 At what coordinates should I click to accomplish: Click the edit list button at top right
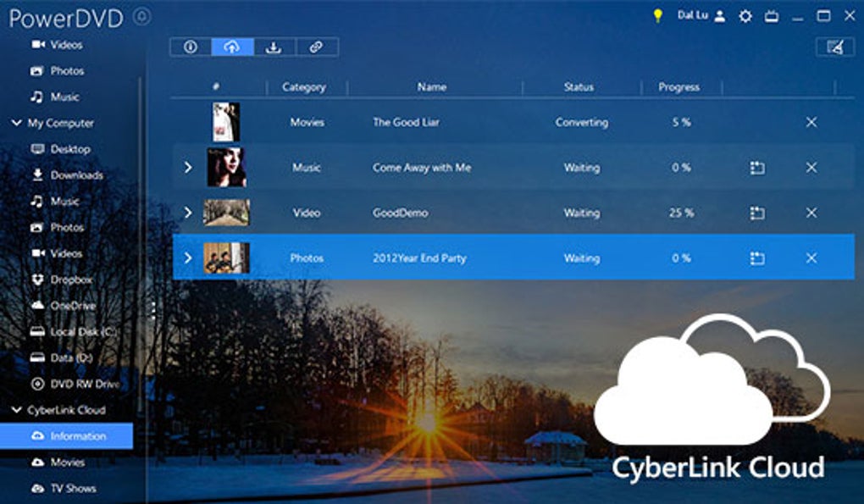835,47
